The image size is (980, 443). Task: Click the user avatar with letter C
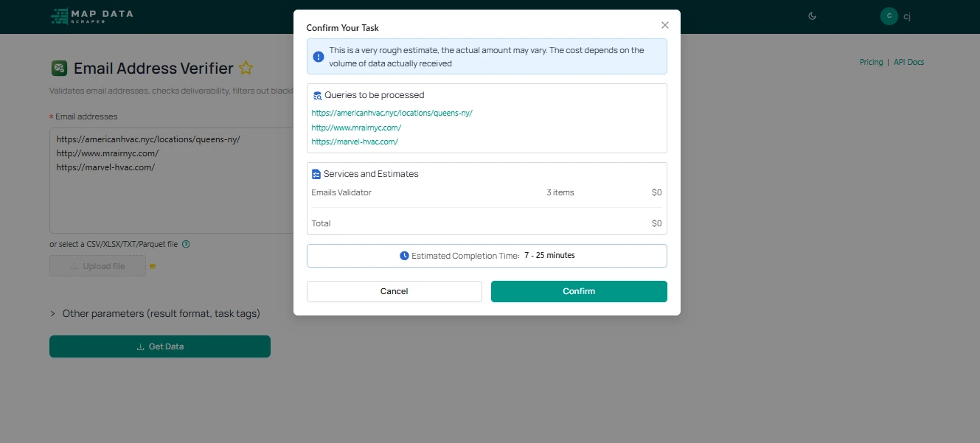[x=889, y=16]
